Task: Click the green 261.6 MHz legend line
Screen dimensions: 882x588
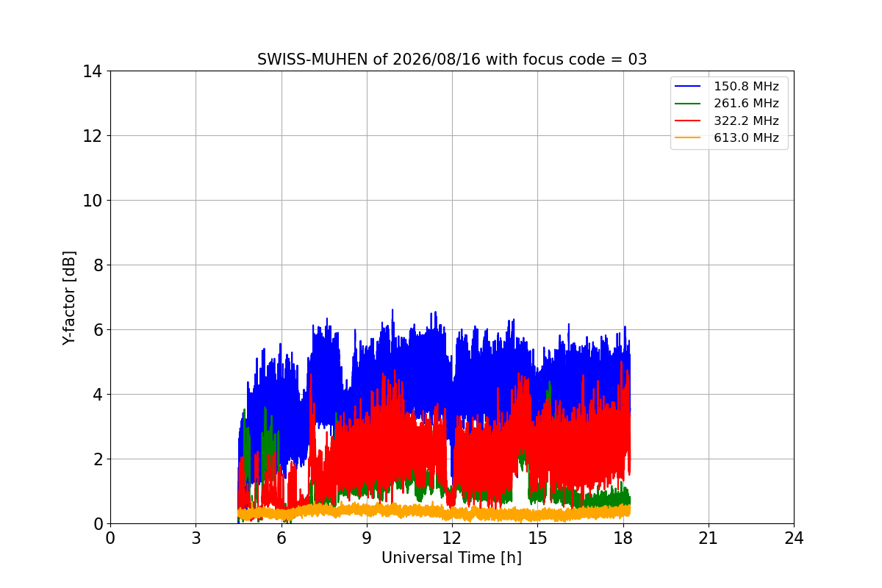Action: [x=688, y=104]
